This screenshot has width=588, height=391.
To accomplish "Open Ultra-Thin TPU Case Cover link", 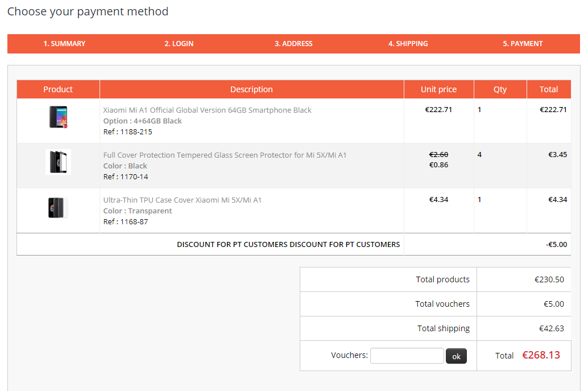I will 182,200.
